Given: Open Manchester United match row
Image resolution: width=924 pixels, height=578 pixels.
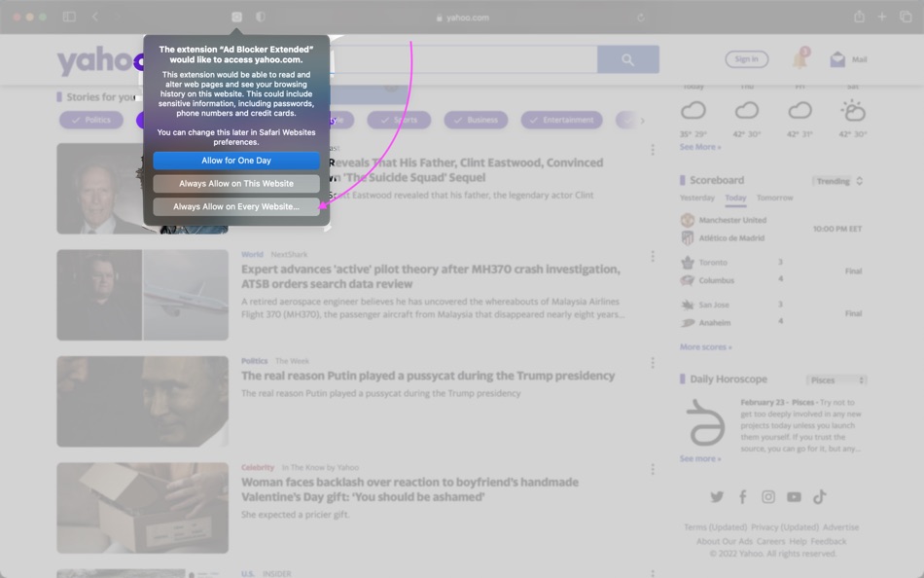Looking at the screenshot, I should [x=724, y=220].
